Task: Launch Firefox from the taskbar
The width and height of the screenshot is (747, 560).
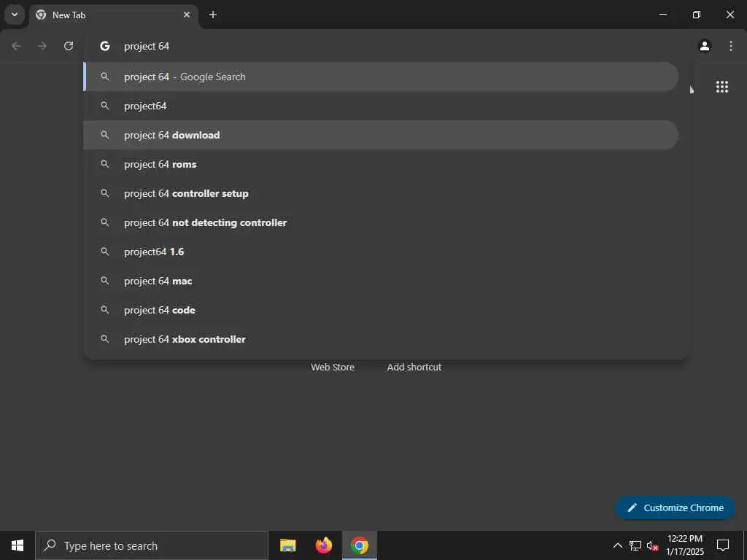Action: (324, 545)
